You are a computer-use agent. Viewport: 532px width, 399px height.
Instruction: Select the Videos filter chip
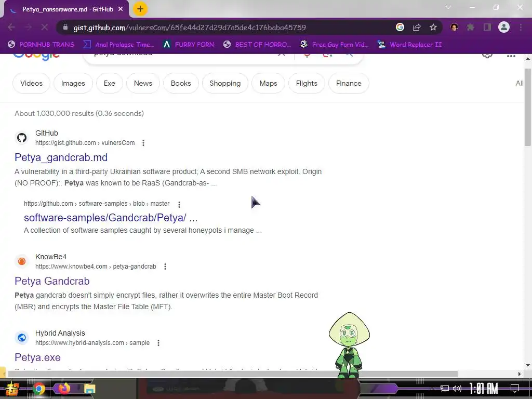click(31, 83)
